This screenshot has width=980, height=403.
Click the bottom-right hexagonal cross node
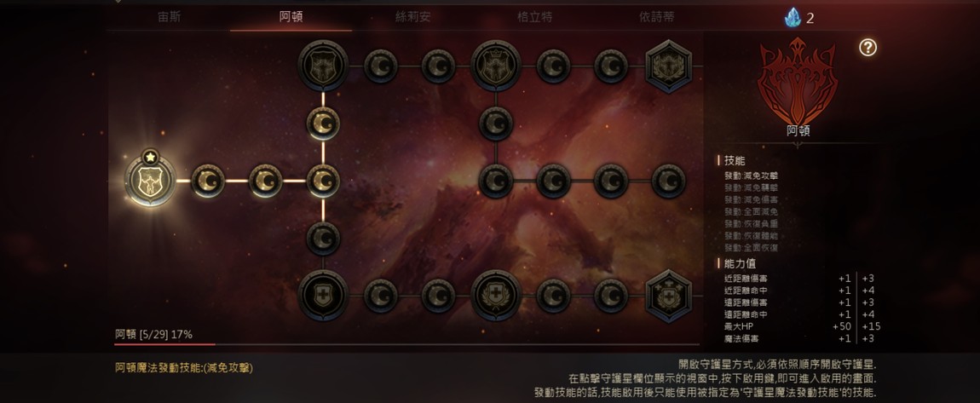tap(669, 296)
